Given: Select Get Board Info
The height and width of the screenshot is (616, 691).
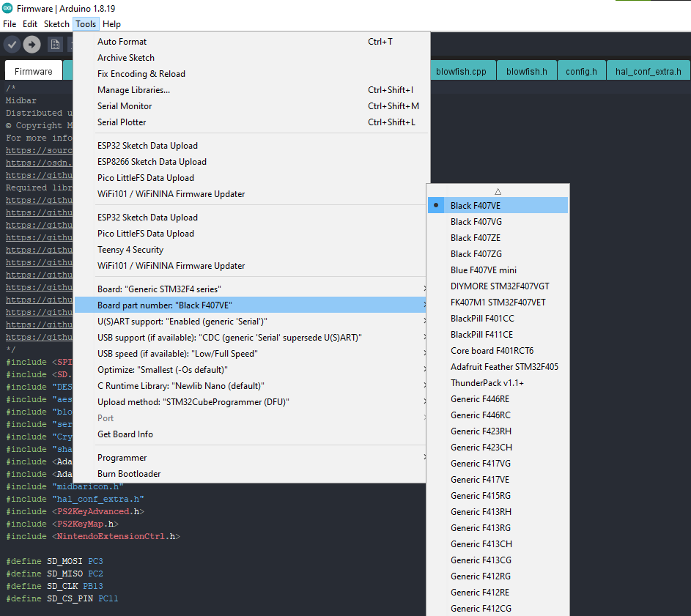Looking at the screenshot, I should 250,434.
